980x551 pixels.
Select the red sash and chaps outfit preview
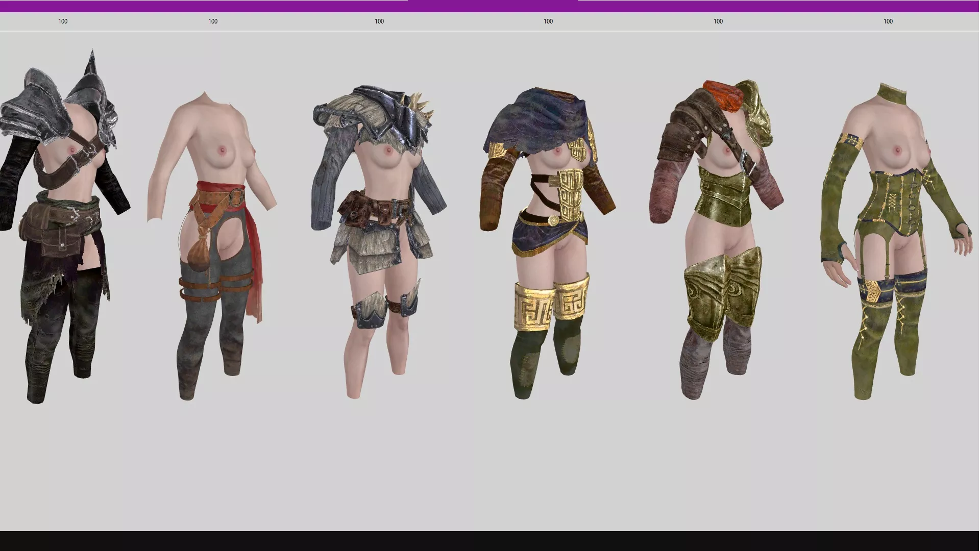(212, 246)
